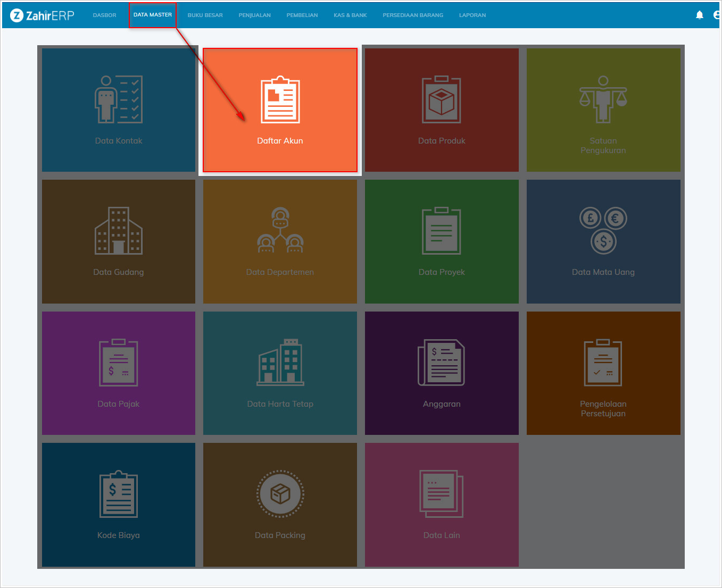Click the Kode Biaya label
Viewport: 722px width, 588px height.
point(119,535)
